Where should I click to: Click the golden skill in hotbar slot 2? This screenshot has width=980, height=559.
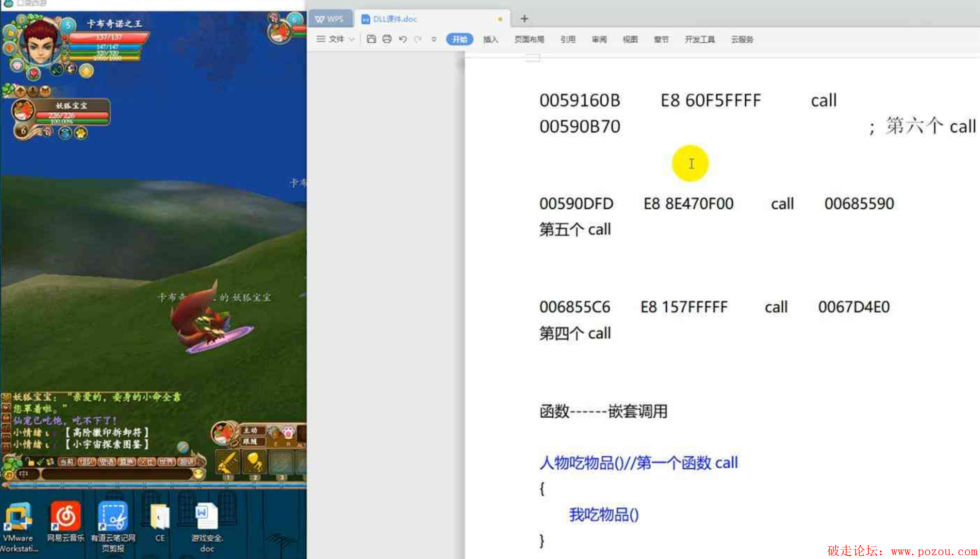[x=254, y=462]
